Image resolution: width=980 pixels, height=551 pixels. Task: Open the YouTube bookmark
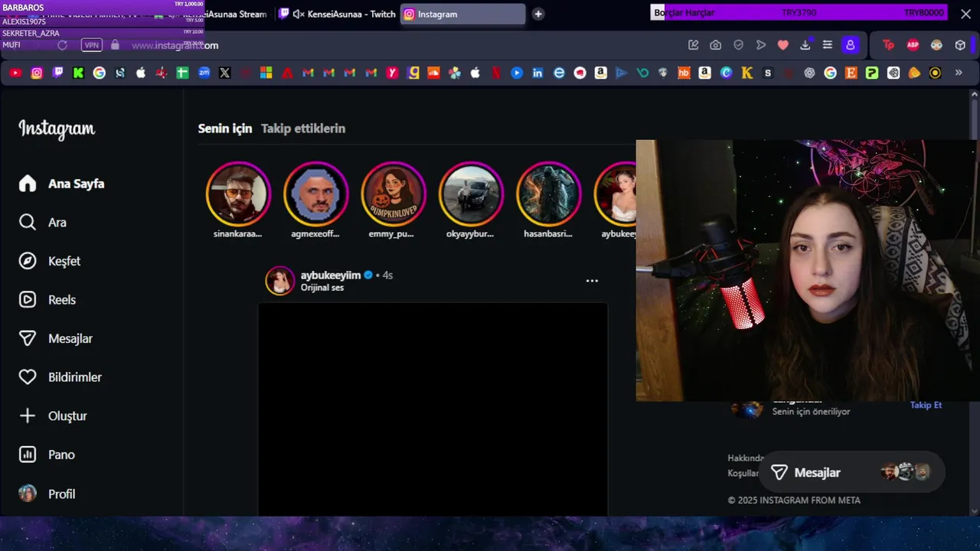coord(15,73)
